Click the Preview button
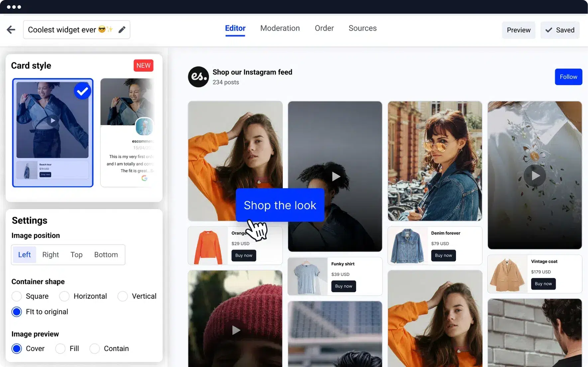This screenshot has height=367, width=588. [x=518, y=30]
